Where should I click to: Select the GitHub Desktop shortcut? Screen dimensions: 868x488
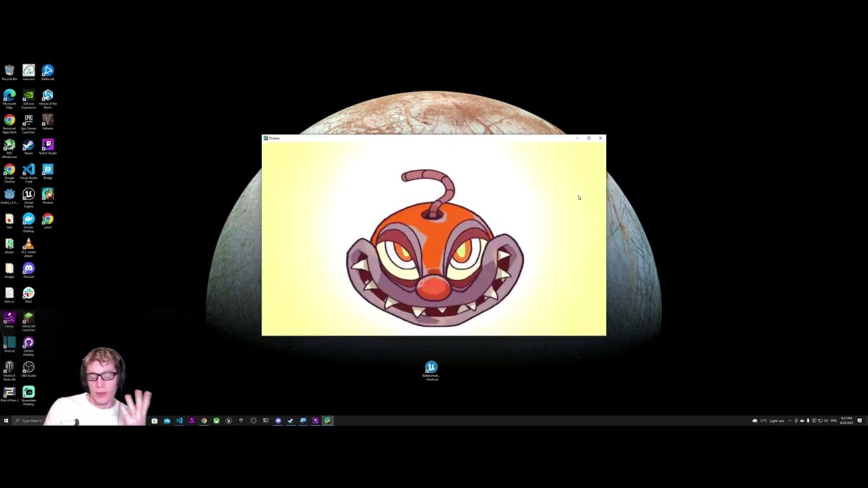pyautogui.click(x=28, y=347)
